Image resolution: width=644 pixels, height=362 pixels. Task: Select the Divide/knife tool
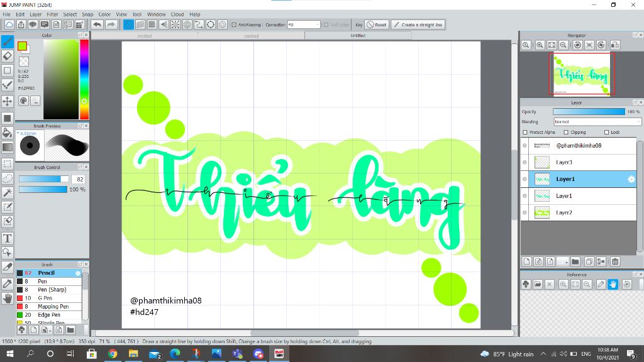(x=8, y=267)
